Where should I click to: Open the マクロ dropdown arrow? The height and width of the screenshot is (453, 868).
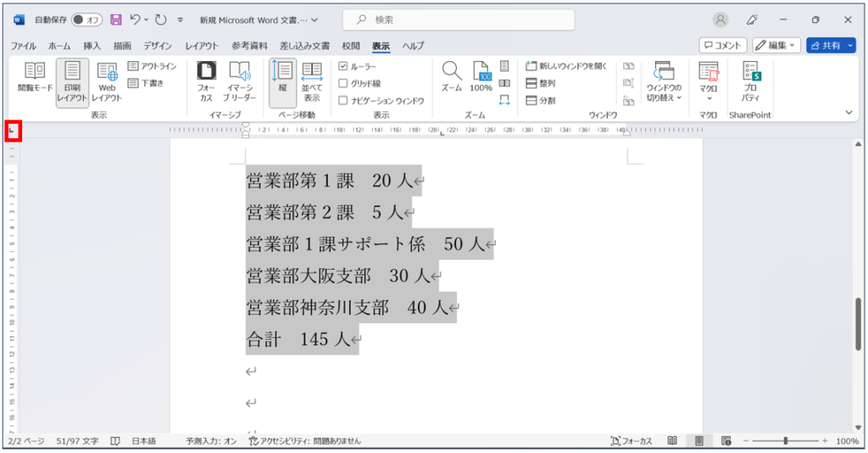(x=709, y=98)
